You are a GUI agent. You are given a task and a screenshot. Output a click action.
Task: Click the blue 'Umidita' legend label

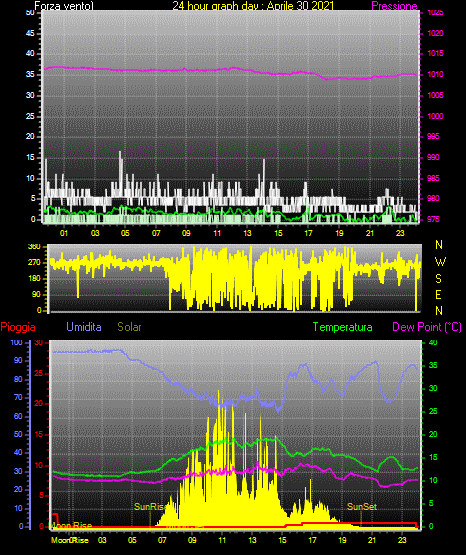[x=84, y=327]
